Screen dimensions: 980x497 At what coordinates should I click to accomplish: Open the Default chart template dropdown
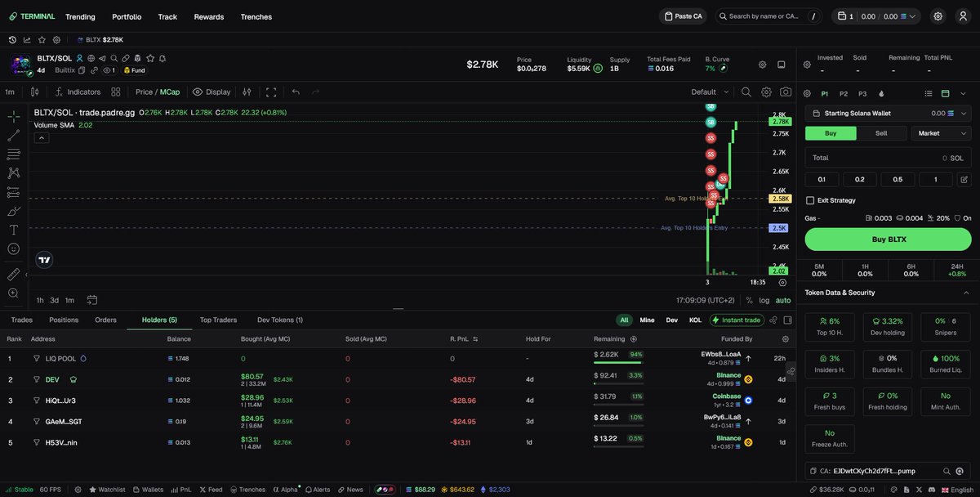tap(709, 92)
